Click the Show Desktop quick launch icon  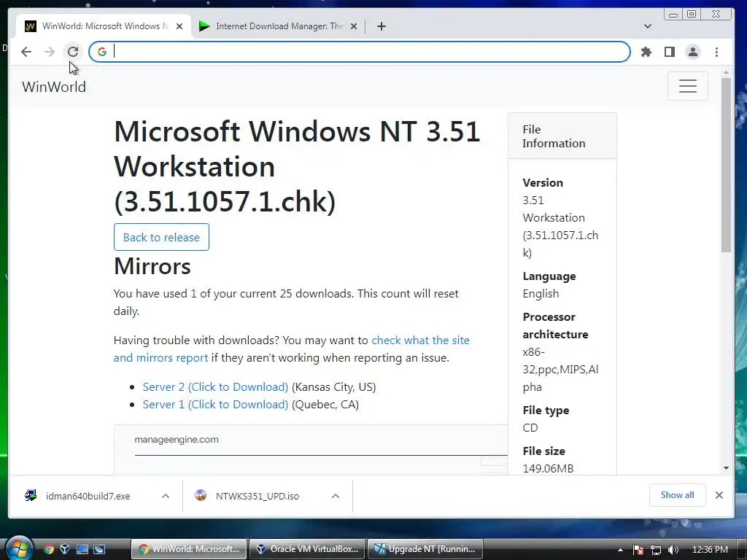(x=82, y=549)
